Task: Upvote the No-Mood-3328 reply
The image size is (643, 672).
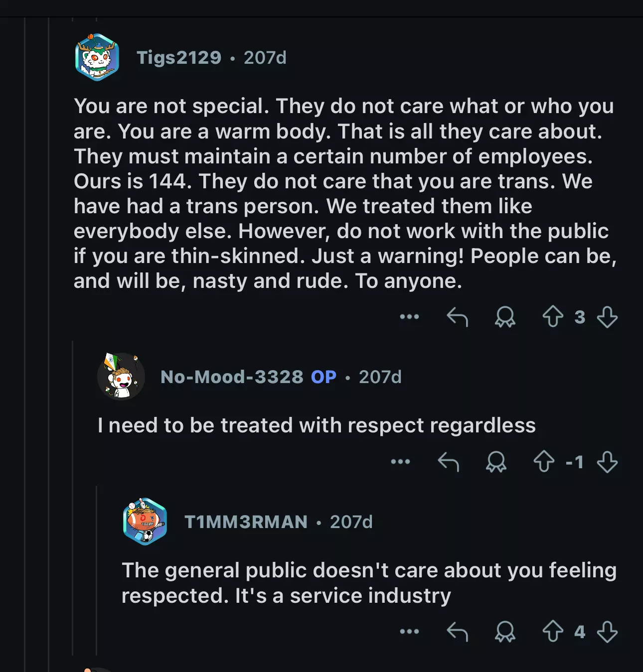Action: [544, 462]
